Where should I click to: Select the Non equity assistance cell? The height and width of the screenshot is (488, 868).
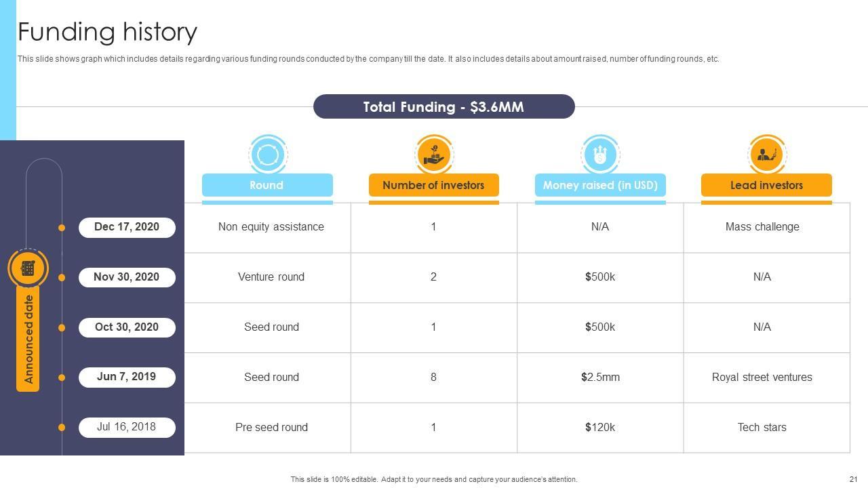coord(271,227)
